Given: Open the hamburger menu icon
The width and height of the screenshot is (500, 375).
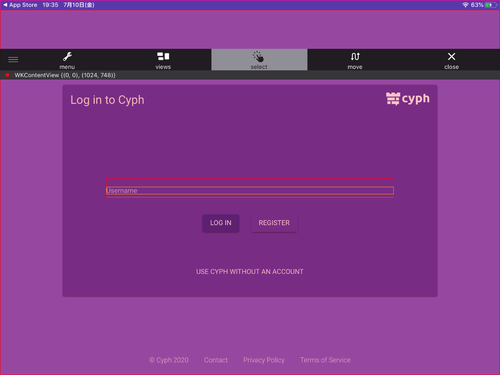Looking at the screenshot, I should pos(13,60).
